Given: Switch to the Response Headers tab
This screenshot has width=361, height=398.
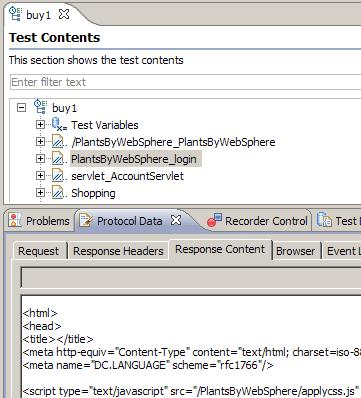Looking at the screenshot, I should coord(118,251).
